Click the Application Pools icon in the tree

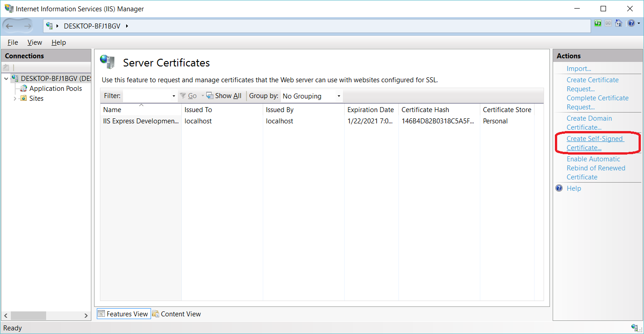pos(24,89)
